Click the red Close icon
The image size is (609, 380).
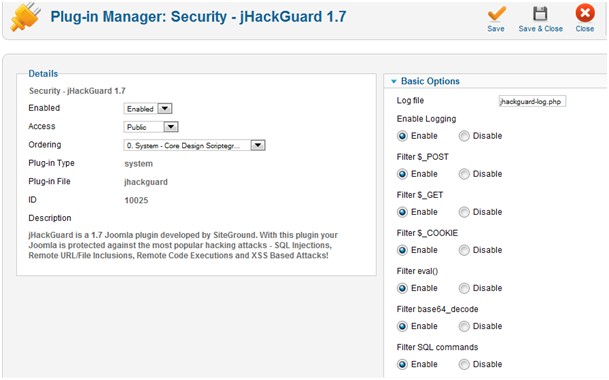coord(585,13)
